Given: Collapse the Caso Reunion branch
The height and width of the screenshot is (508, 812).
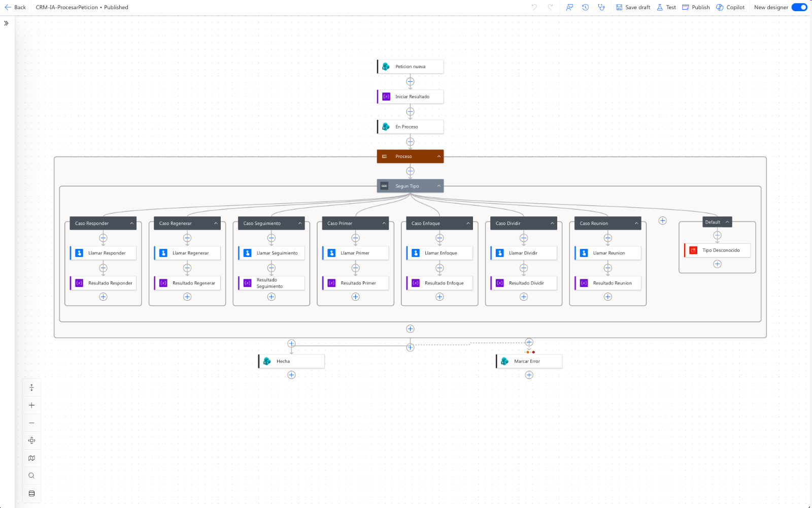Looking at the screenshot, I should tap(636, 224).
